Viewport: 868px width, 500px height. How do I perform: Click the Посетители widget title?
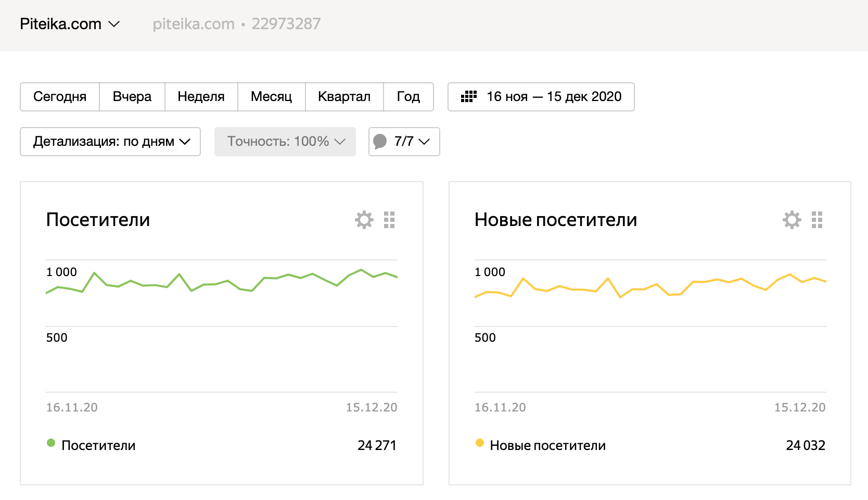coord(98,220)
